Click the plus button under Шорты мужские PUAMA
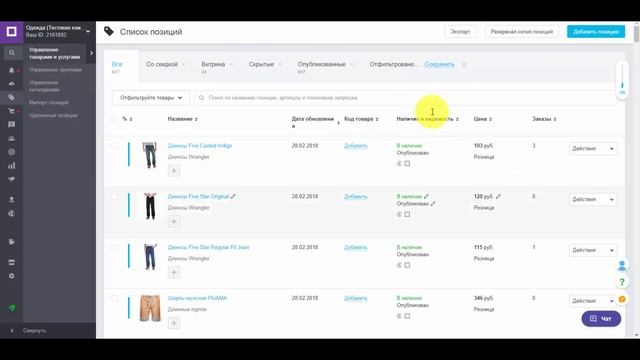 174,323
